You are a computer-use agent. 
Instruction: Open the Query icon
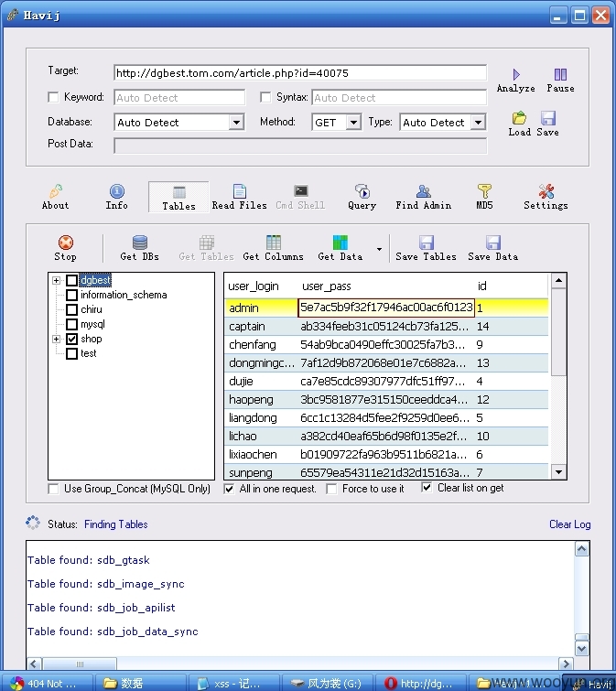coord(362,190)
